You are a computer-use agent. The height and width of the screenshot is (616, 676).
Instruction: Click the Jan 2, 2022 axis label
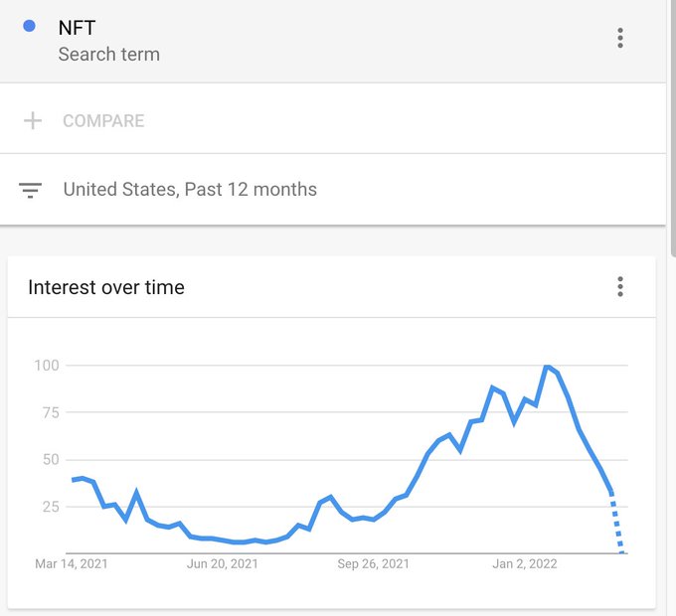point(525,564)
